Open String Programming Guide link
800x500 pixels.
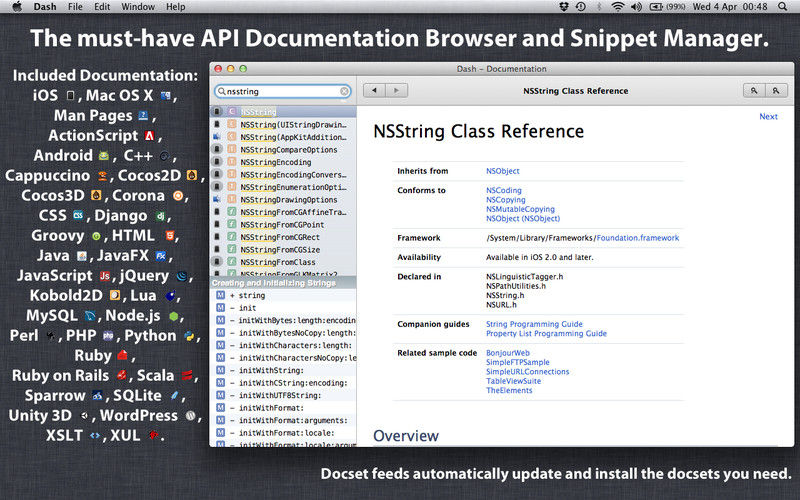pos(534,324)
